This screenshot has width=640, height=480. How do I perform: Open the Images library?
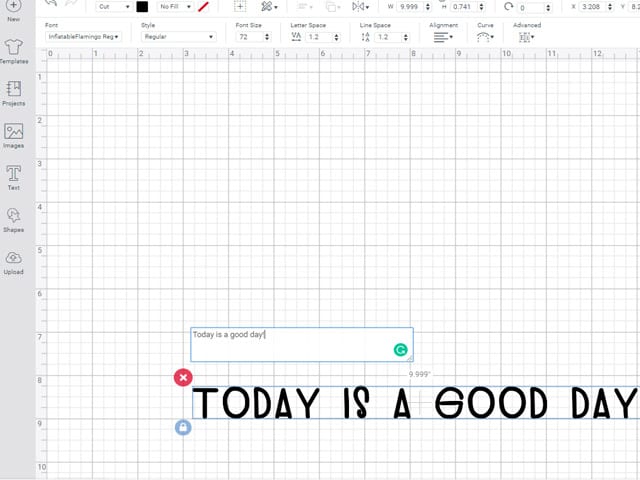pyautogui.click(x=13, y=136)
